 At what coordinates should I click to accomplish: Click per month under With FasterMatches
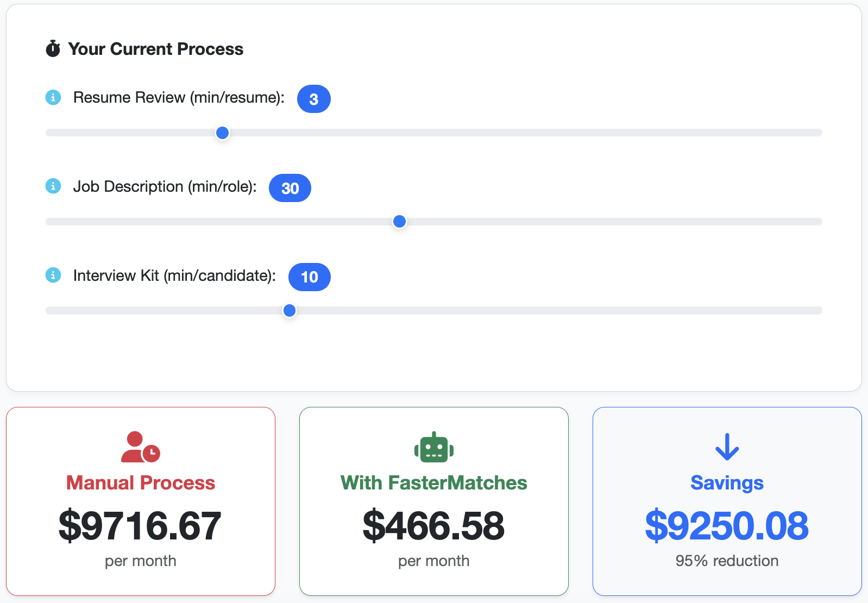(434, 561)
